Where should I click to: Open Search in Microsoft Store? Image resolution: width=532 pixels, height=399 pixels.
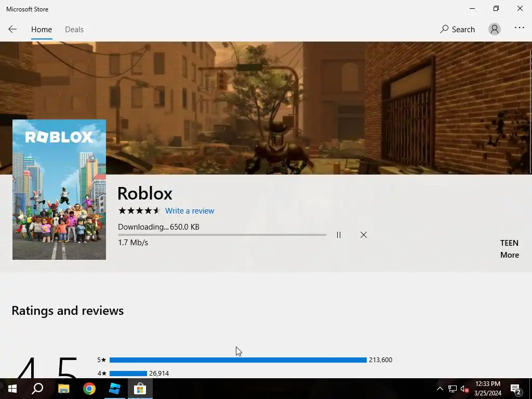click(x=457, y=30)
